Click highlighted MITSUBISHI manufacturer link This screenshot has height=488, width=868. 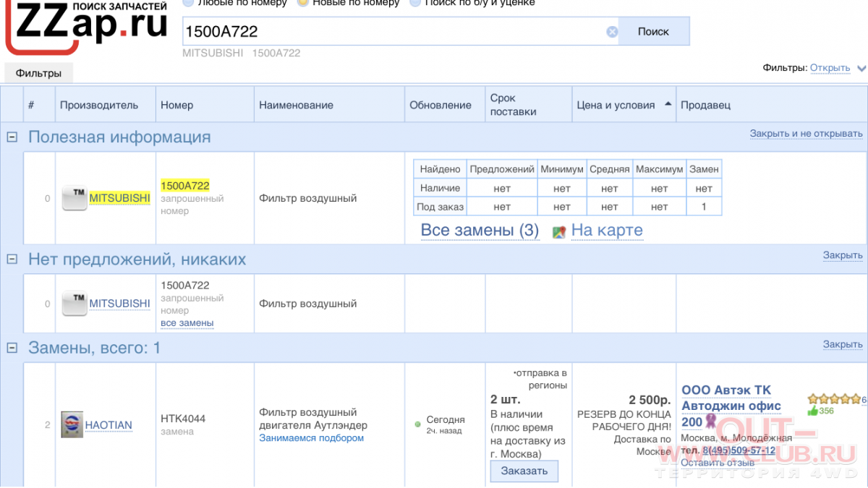[x=119, y=198]
